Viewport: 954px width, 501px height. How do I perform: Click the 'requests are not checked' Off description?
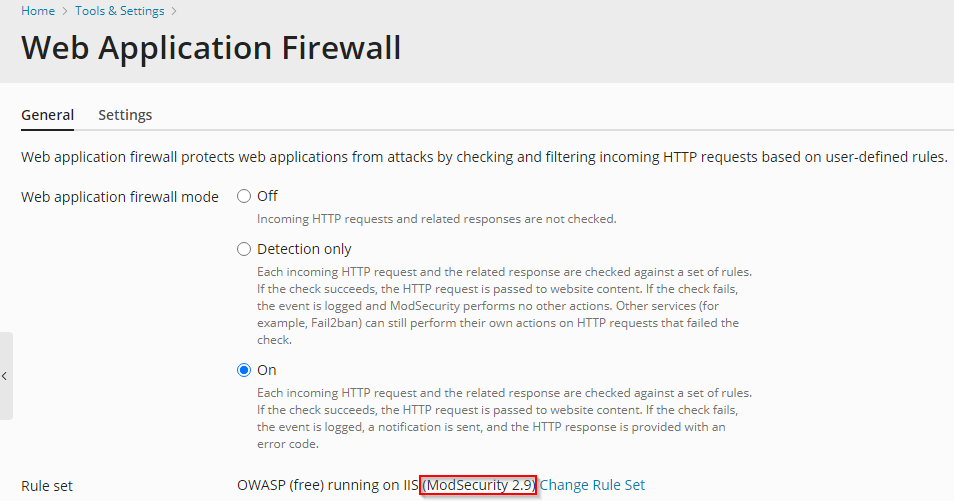pos(436,218)
